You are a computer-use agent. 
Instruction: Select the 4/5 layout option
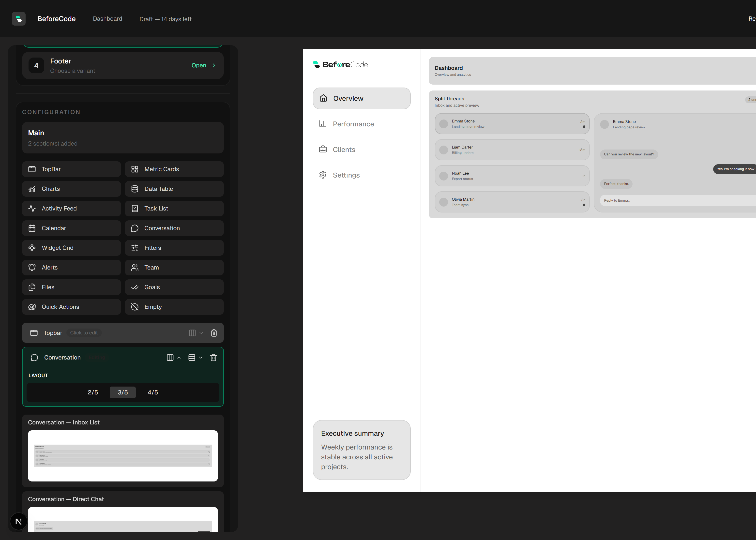point(152,392)
